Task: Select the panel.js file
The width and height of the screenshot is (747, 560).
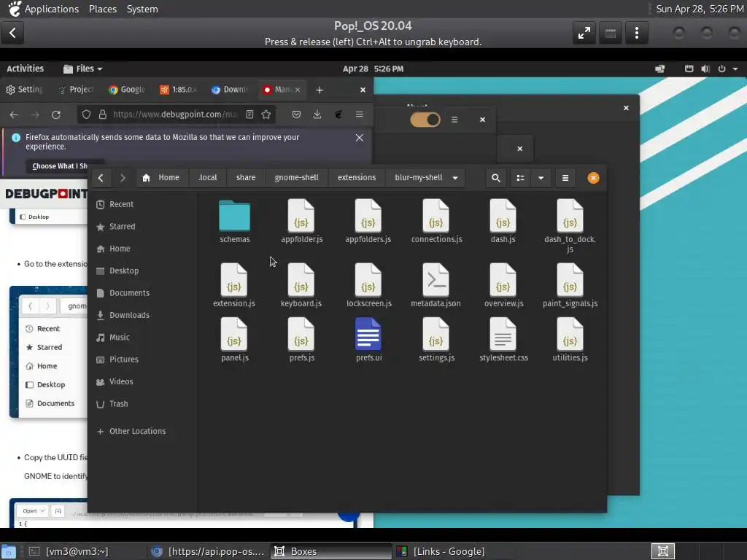Action: (x=234, y=340)
